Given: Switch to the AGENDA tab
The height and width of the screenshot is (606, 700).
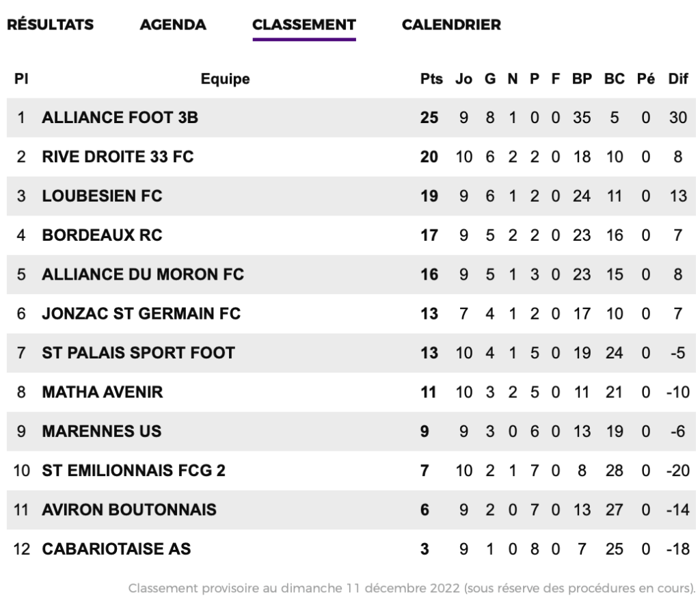Looking at the screenshot, I should pyautogui.click(x=173, y=25).
